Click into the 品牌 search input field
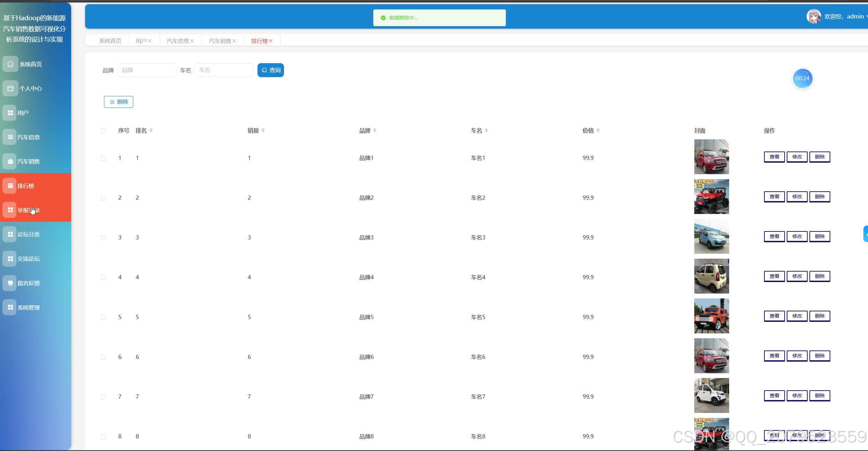The width and height of the screenshot is (868, 451). tap(147, 70)
